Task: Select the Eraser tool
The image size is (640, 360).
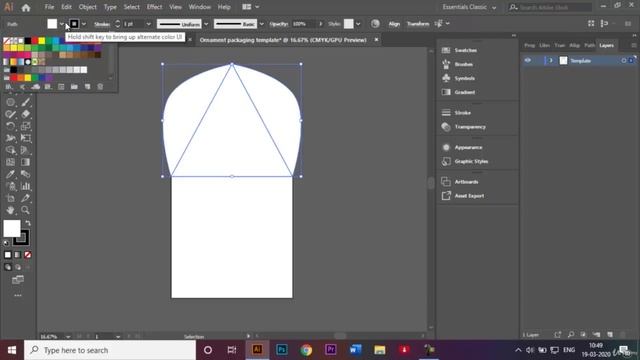Action: pos(25,114)
